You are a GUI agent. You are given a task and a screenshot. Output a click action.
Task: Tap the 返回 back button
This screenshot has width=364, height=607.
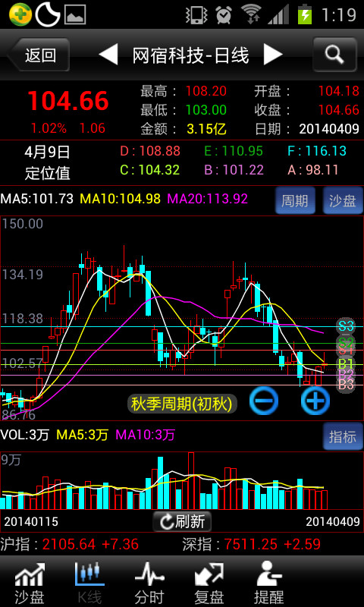tap(40, 55)
